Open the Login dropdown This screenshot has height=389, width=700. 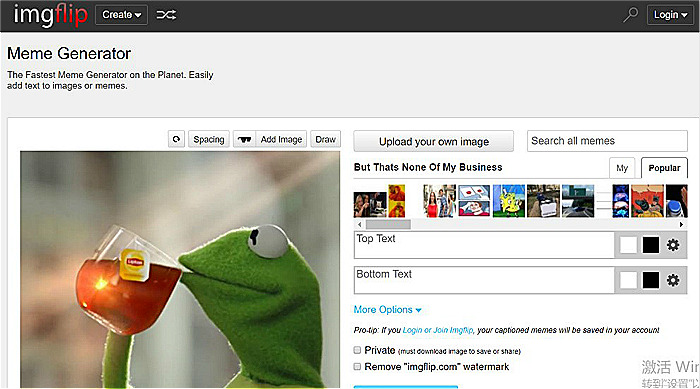tap(670, 15)
